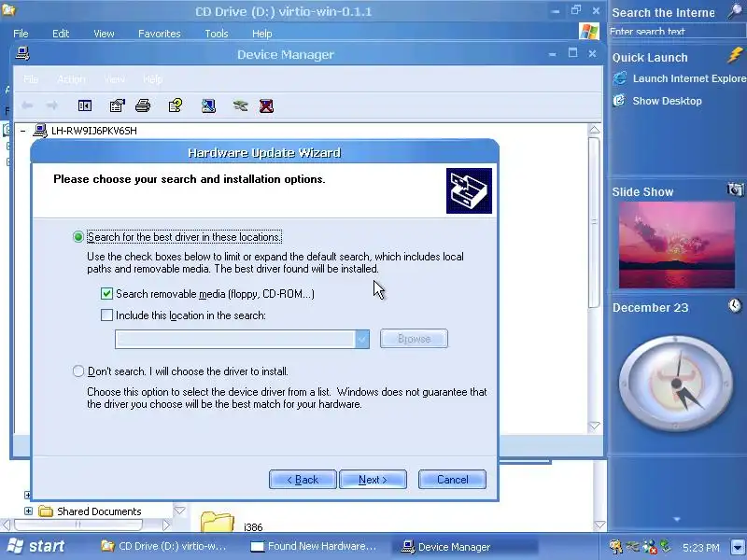Switch to CD Drive (D:) taskbar button
Viewport: 747px width, 560px height.
coord(164,546)
